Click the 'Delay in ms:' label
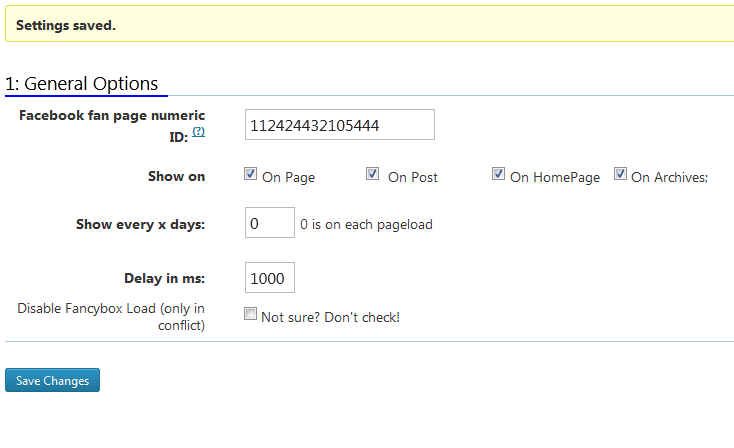The width and height of the screenshot is (734, 448). (164, 279)
